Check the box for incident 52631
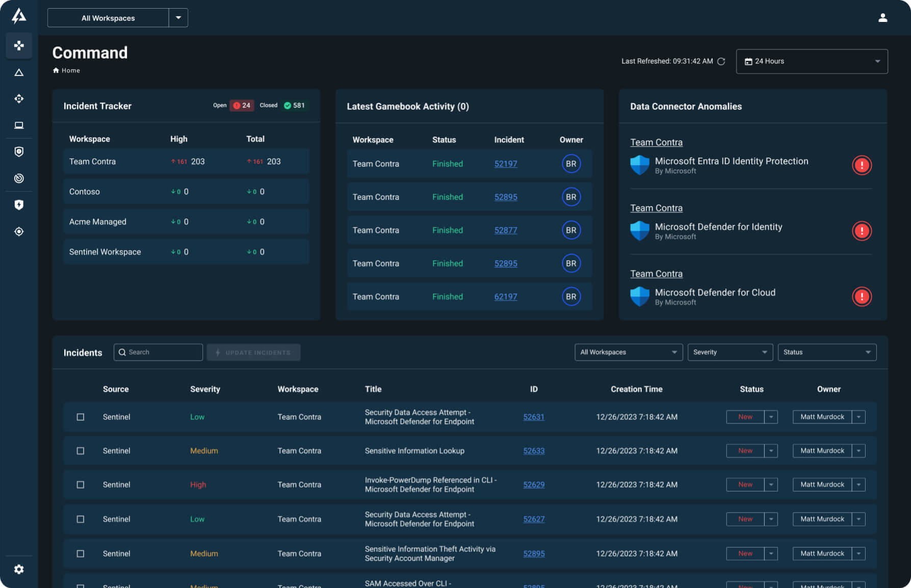 click(x=81, y=417)
